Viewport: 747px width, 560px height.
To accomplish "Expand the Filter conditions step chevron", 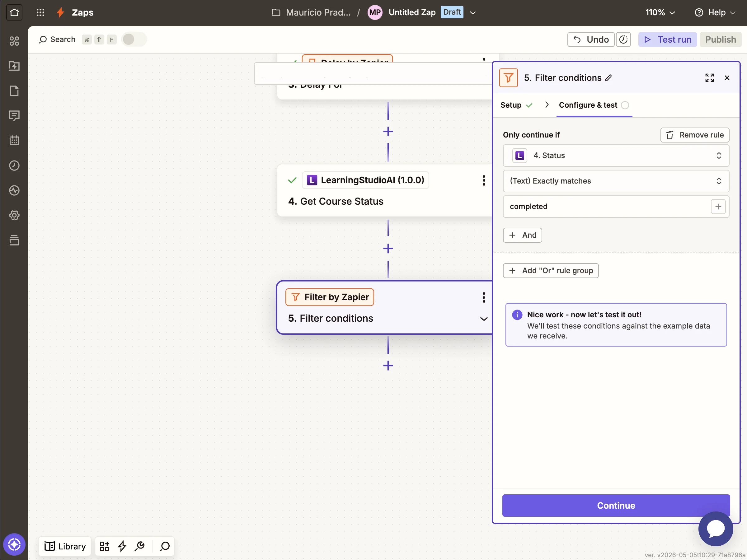I will (x=484, y=319).
